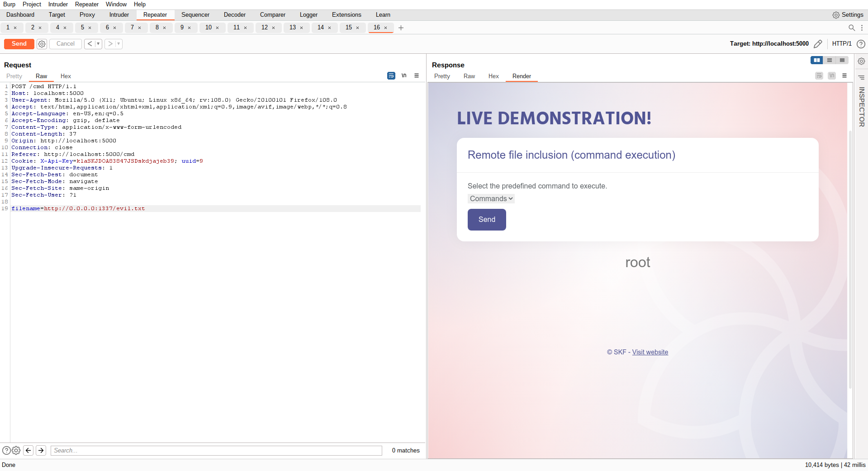Close Repeater tab 16
This screenshot has width=868, height=471.
coord(386,28)
